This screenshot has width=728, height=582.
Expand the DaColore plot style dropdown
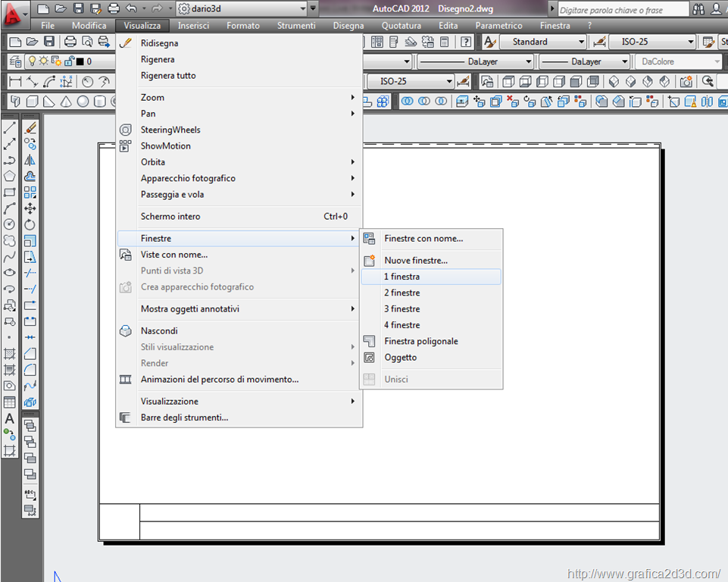pyautogui.click(x=679, y=61)
